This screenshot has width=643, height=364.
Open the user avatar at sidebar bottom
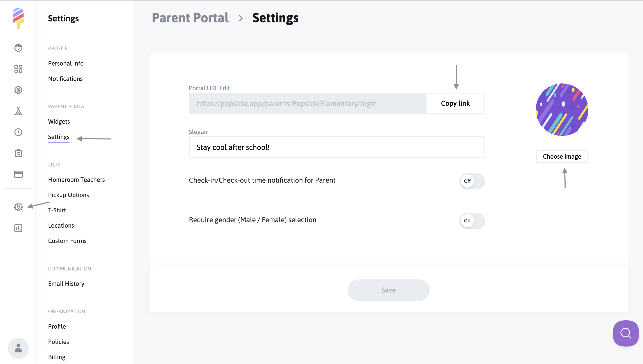coord(18,348)
